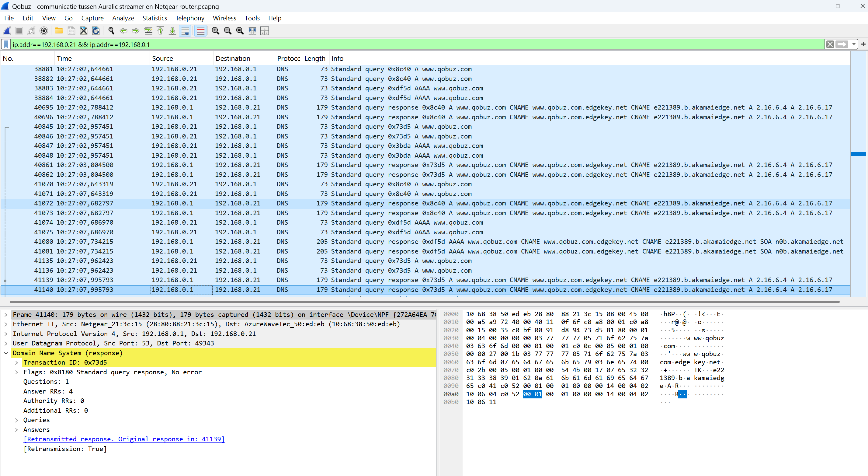Open the recent display filters dropdown

pyautogui.click(x=853, y=44)
